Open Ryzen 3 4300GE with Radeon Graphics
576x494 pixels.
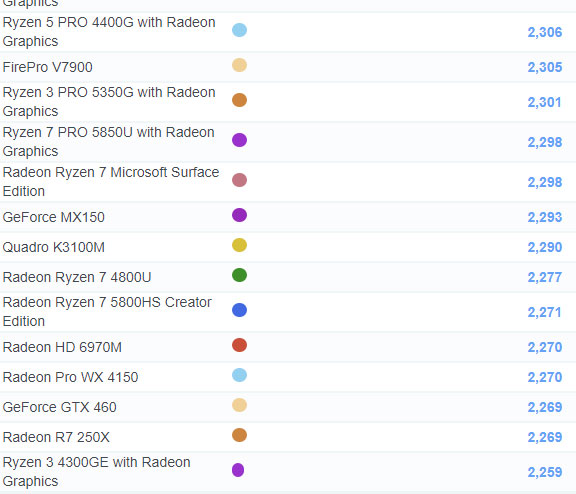pos(97,472)
